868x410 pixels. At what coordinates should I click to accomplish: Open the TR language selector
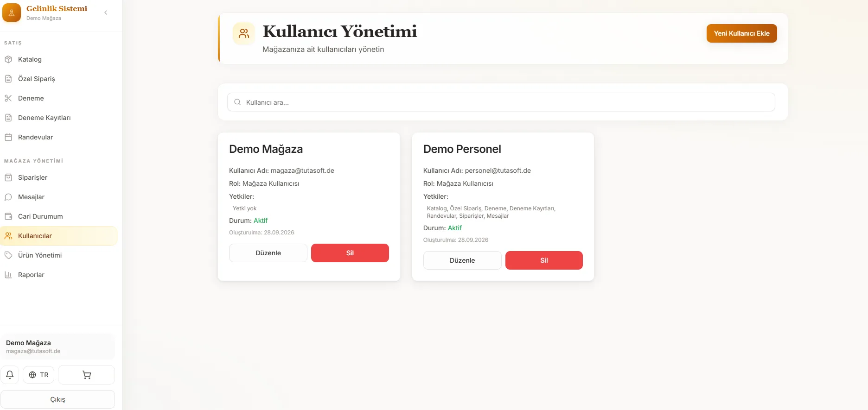pyautogui.click(x=38, y=375)
